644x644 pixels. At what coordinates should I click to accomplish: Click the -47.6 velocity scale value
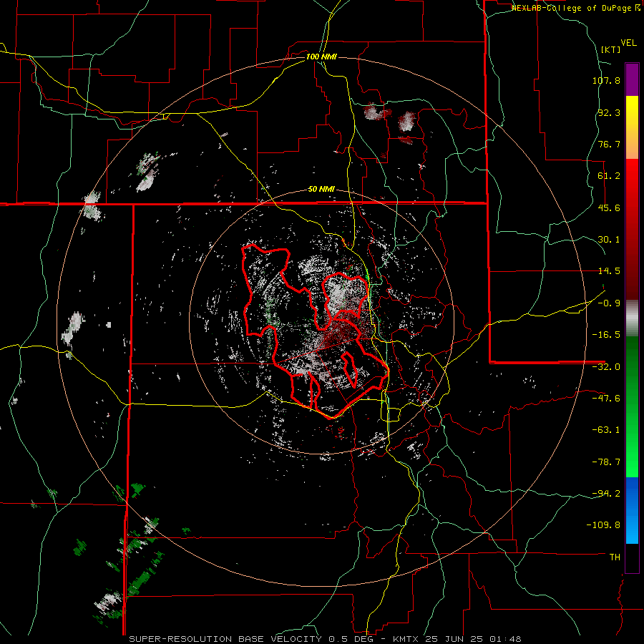[x=606, y=399]
